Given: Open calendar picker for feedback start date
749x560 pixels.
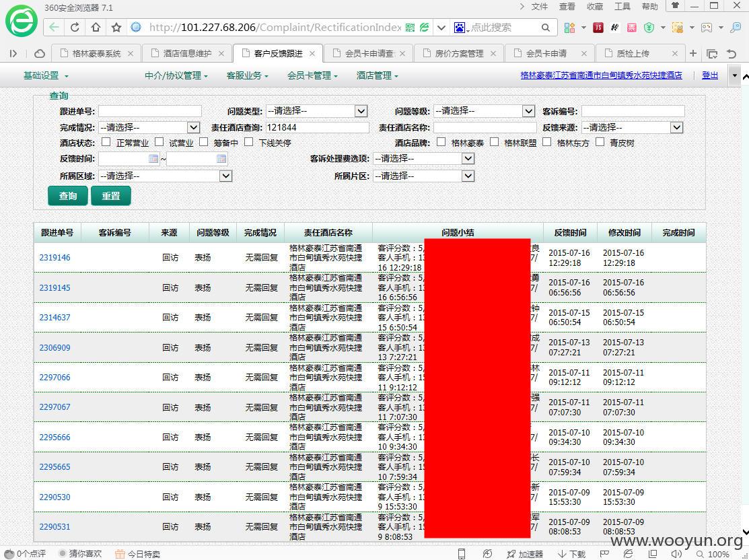Looking at the screenshot, I should pos(153,159).
